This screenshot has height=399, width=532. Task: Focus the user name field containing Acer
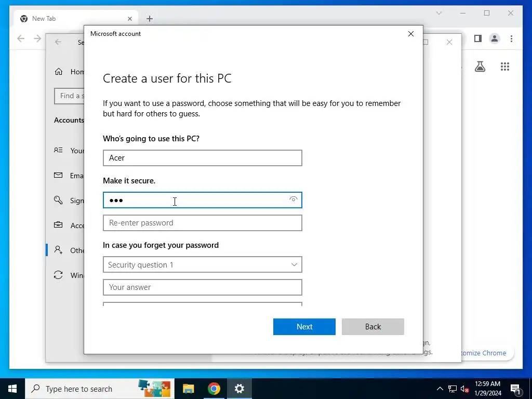tap(203, 158)
